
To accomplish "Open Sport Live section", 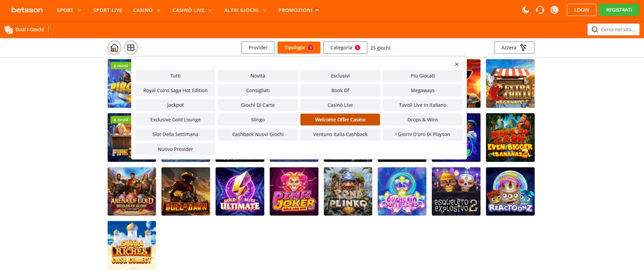I will tap(107, 10).
